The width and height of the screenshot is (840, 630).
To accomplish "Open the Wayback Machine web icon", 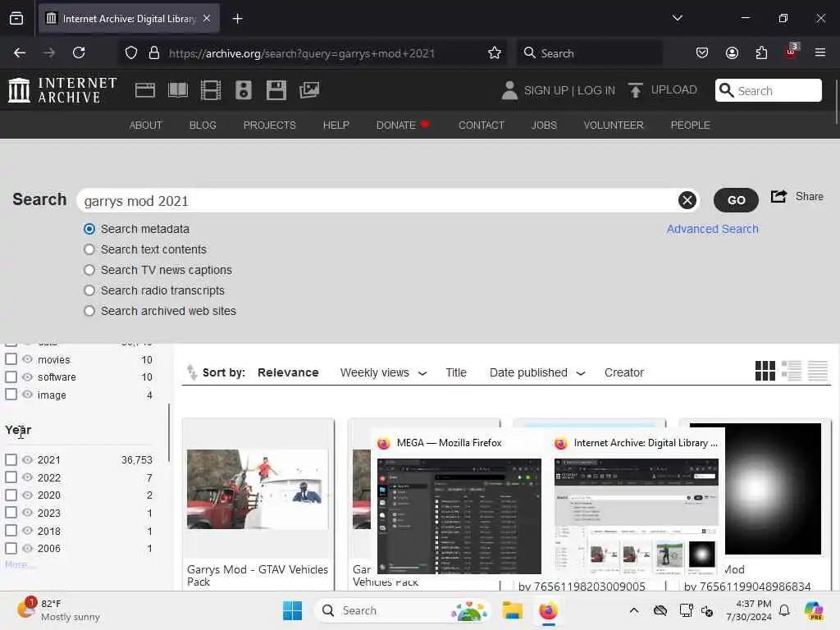I will tap(145, 90).
